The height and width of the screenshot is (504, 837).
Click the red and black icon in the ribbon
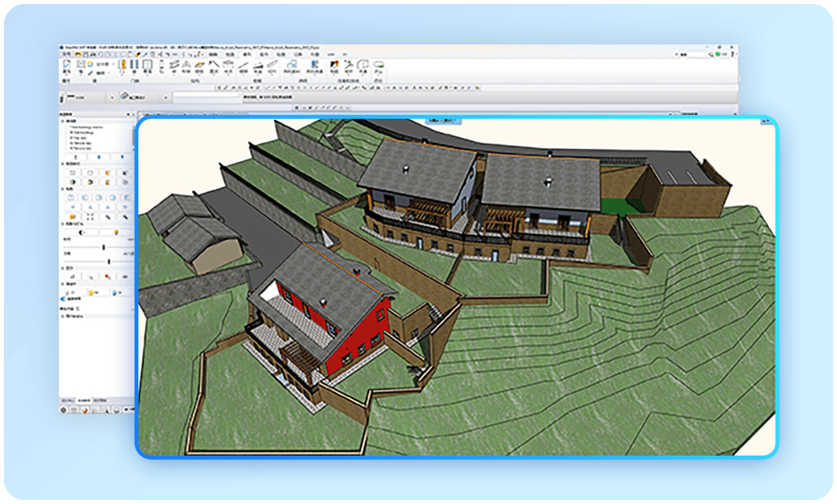coord(334,63)
